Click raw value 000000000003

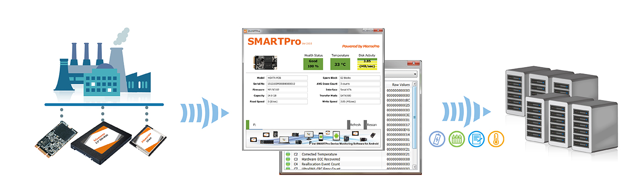tap(398, 144)
